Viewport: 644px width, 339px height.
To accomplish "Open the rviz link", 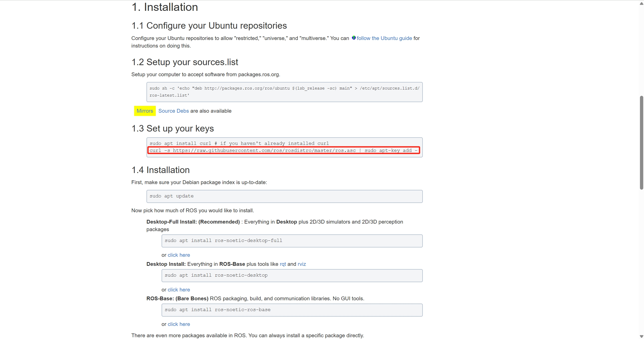I will pos(302,264).
